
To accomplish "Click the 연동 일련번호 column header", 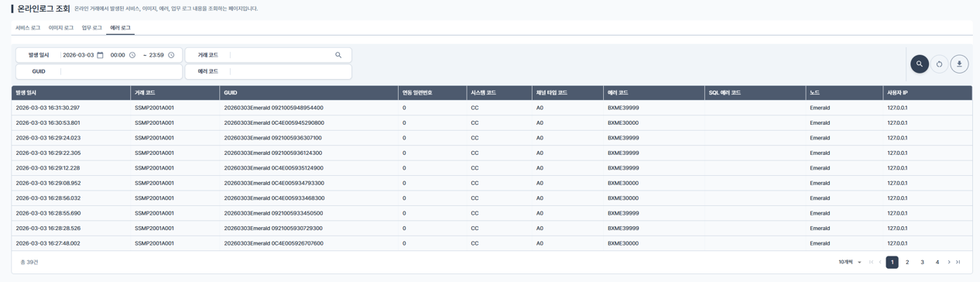I will click(x=433, y=93).
